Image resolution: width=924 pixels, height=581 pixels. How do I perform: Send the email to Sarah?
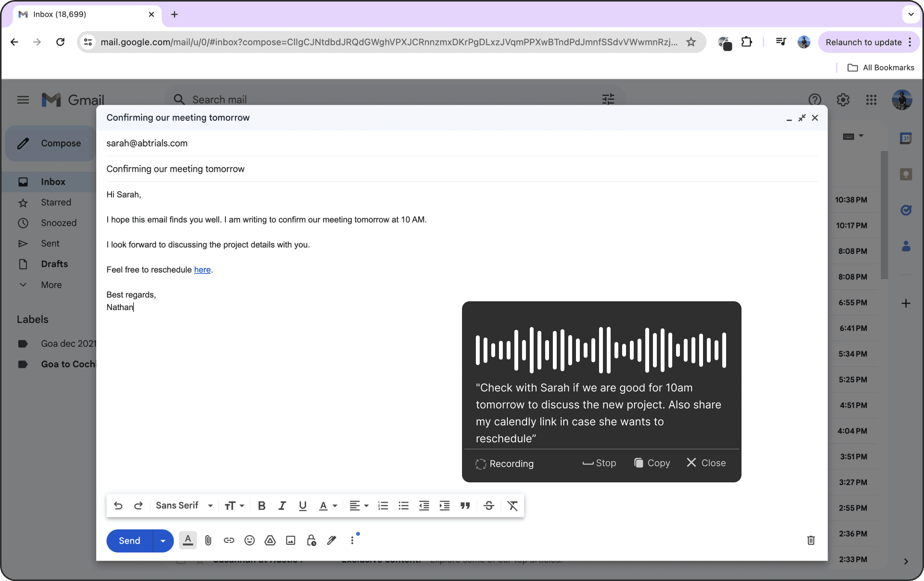(x=129, y=541)
